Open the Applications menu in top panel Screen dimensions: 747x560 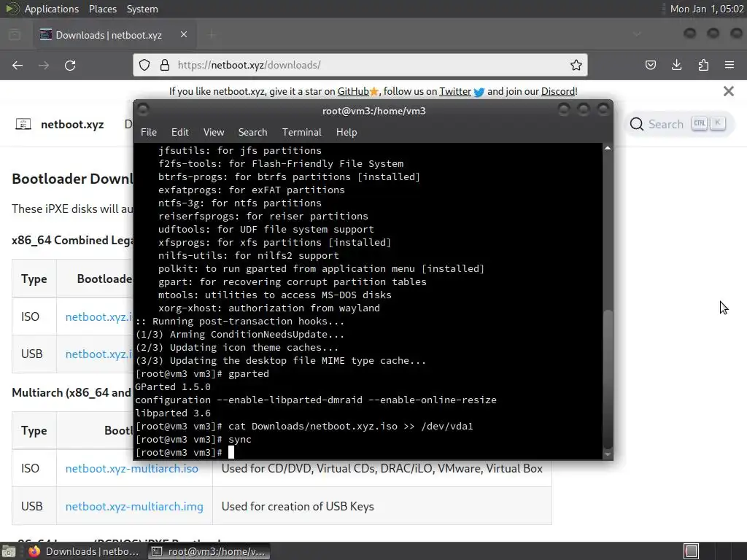[52, 9]
